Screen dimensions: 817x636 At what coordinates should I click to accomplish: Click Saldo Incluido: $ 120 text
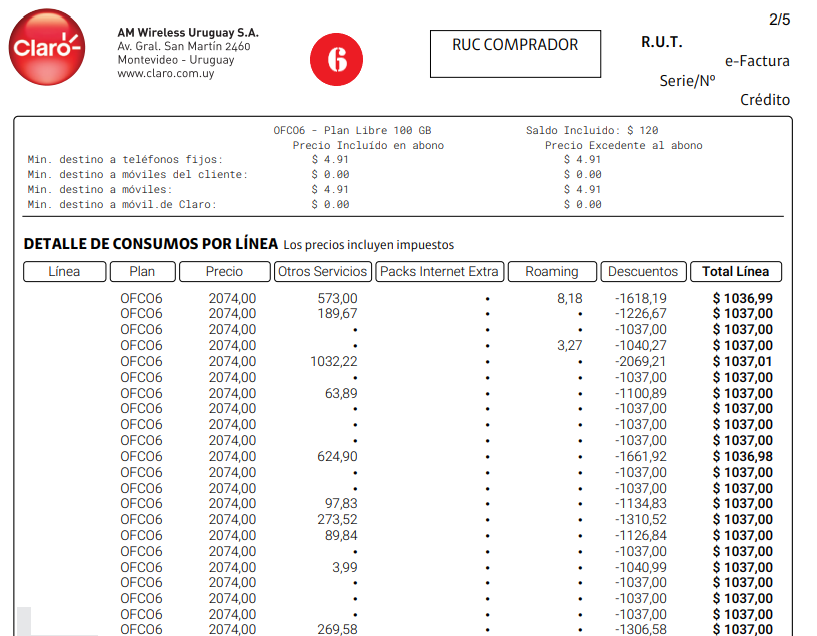pos(592,130)
